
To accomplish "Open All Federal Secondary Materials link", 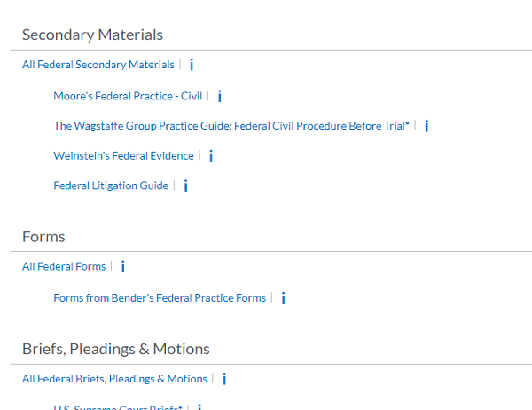I will point(98,65).
